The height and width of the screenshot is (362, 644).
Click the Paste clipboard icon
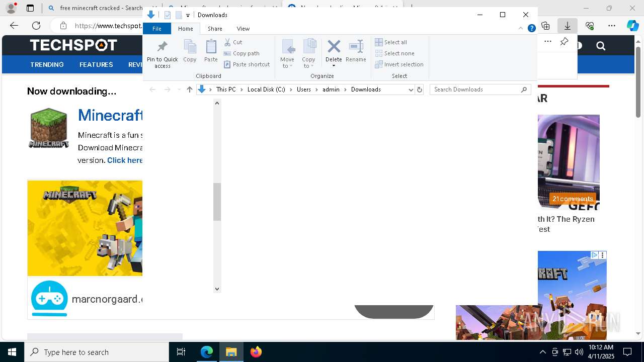(x=211, y=51)
